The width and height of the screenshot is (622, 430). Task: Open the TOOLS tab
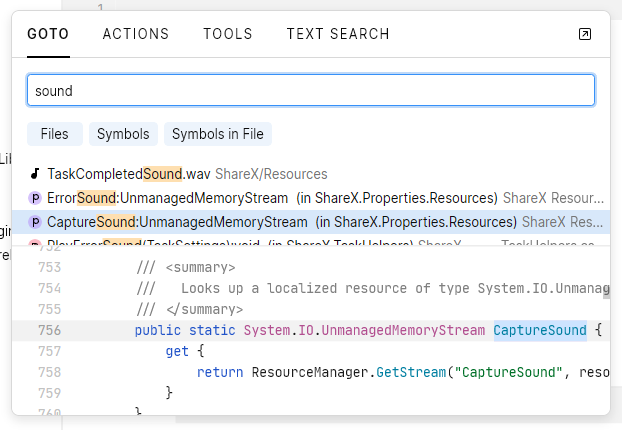[x=228, y=34]
